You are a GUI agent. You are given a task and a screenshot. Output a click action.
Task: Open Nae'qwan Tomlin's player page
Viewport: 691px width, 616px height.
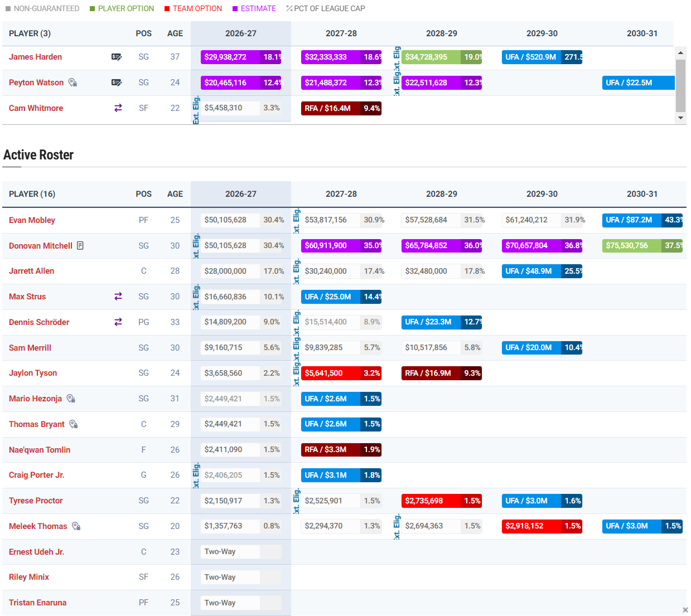click(x=40, y=450)
